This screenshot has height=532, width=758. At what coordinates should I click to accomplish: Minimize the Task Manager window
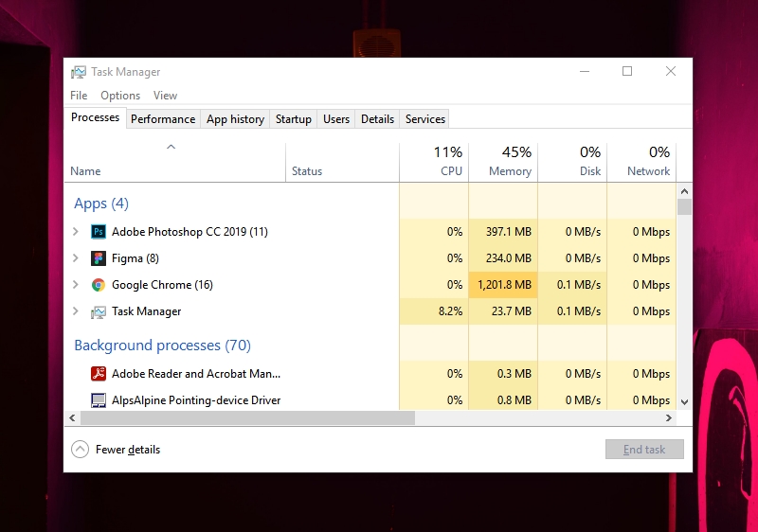[x=585, y=71]
